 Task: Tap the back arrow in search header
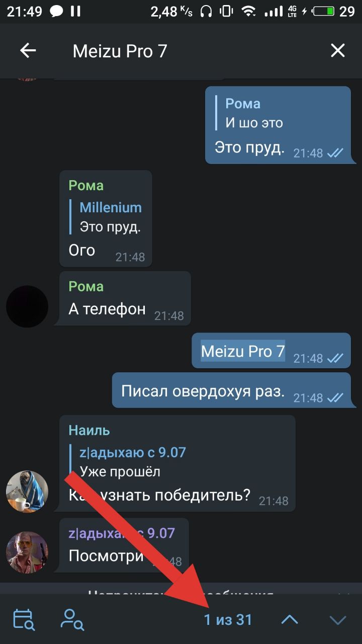(x=28, y=51)
